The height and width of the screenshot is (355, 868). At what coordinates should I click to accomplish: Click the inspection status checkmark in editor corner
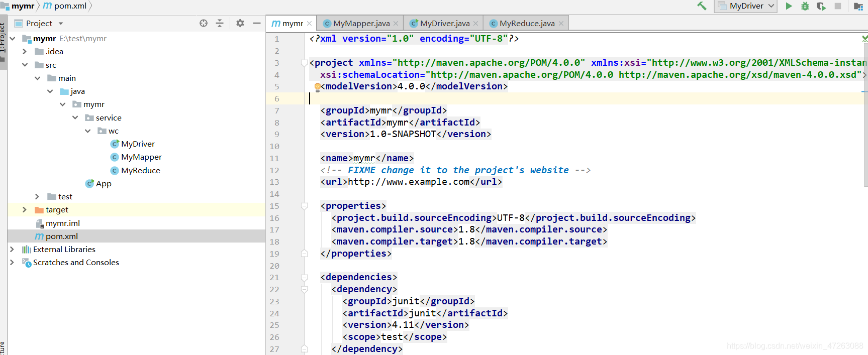[864, 39]
